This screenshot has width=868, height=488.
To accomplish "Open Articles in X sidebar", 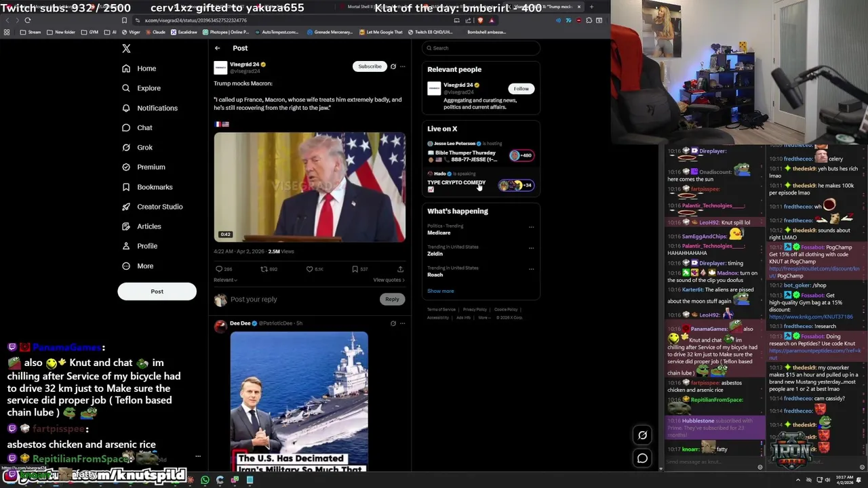I will click(141, 226).
